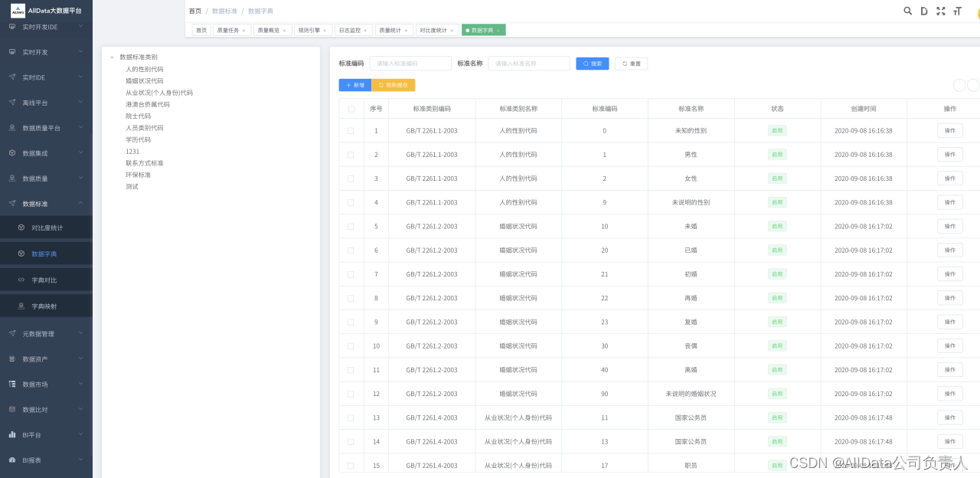Close the 规则引擎 tab
Image resolution: width=980 pixels, height=478 pixels.
(325, 31)
